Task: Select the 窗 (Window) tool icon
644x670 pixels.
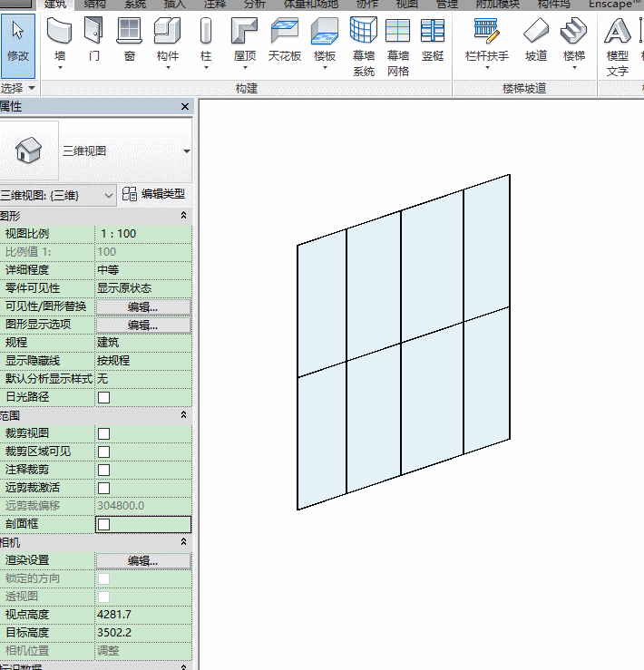Action: (x=129, y=31)
